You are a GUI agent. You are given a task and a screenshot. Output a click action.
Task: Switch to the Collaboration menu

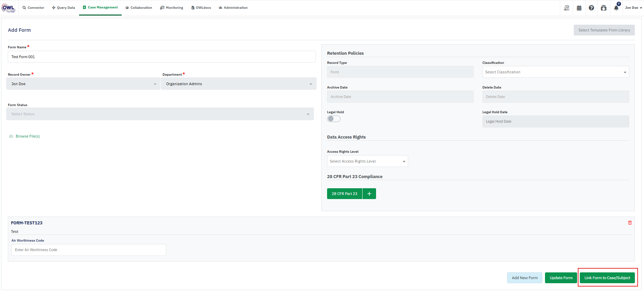pos(139,8)
